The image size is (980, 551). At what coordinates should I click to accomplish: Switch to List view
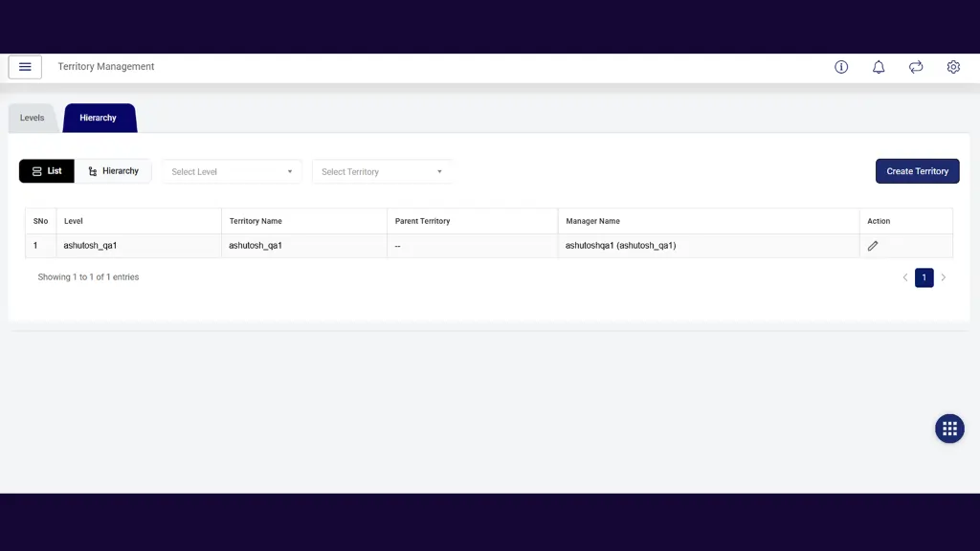click(47, 171)
